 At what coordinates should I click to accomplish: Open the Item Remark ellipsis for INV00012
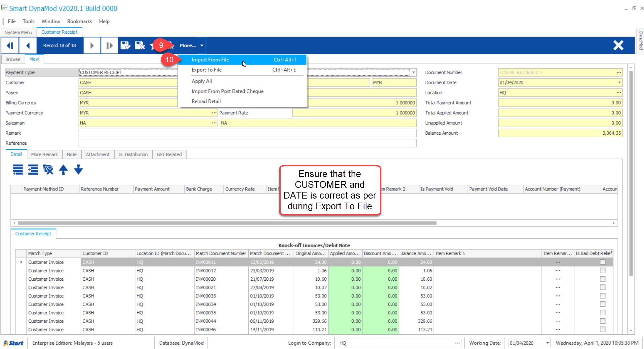(x=558, y=271)
